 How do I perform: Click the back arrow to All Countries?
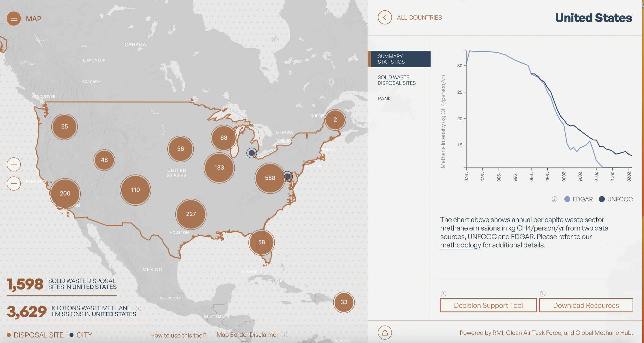[x=385, y=18]
